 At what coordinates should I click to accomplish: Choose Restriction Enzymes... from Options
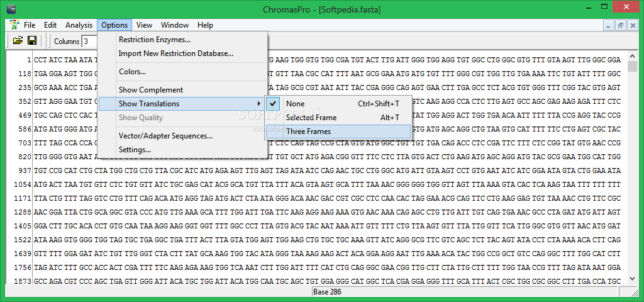[183, 40]
